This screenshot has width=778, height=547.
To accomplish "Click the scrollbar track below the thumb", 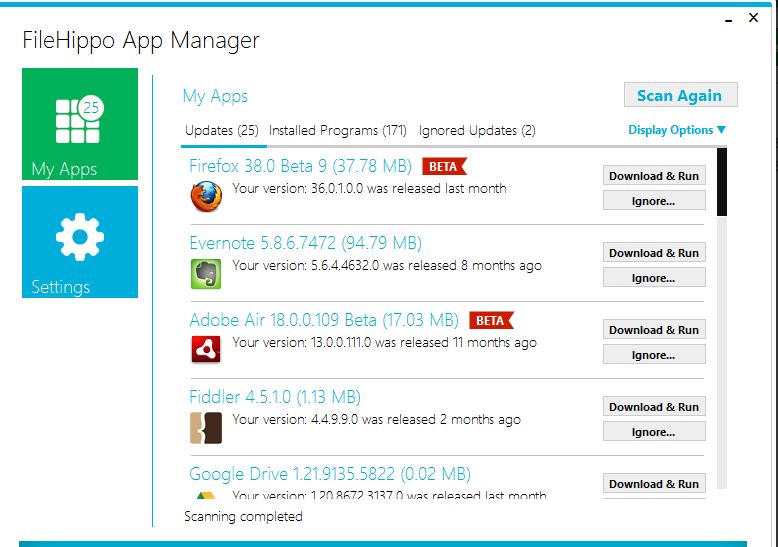I will pyautogui.click(x=722, y=352).
